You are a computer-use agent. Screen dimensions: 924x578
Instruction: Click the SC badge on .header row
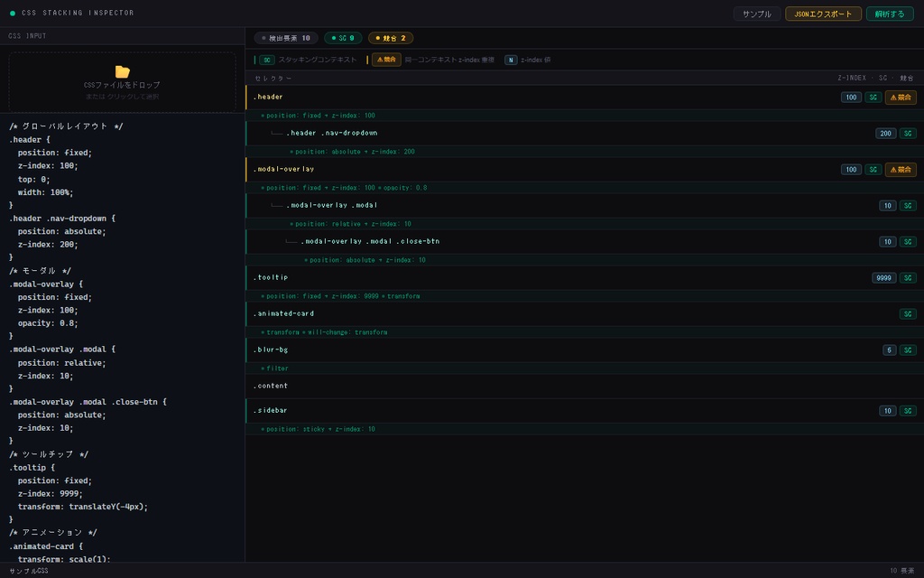pyautogui.click(x=873, y=98)
